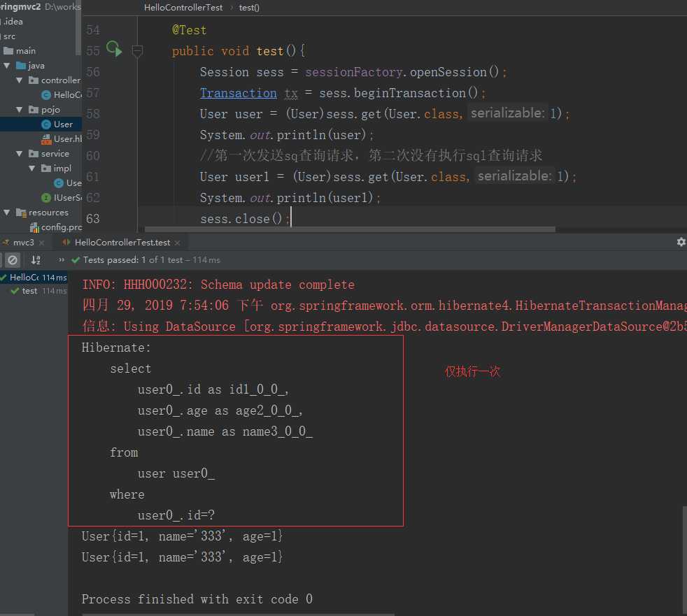
Task: Expand hidden toolbar items chevron in run panel
Action: click(x=62, y=260)
